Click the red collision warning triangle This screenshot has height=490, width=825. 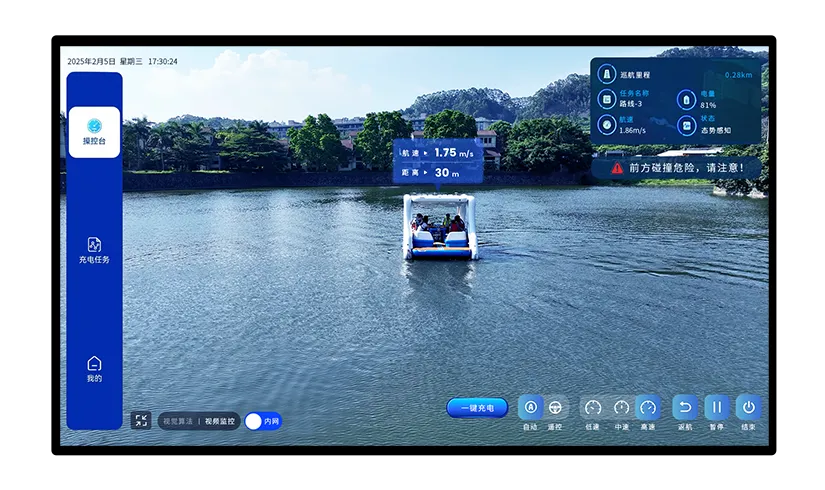[x=617, y=168]
